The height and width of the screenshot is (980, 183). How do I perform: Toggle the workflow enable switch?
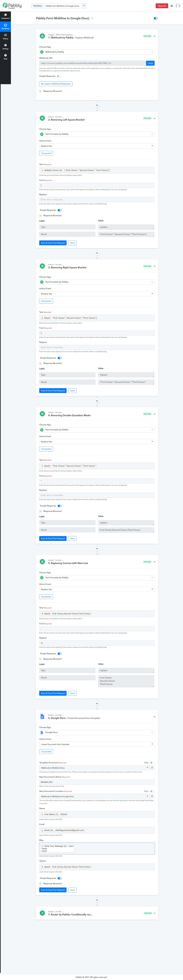tap(156, 18)
